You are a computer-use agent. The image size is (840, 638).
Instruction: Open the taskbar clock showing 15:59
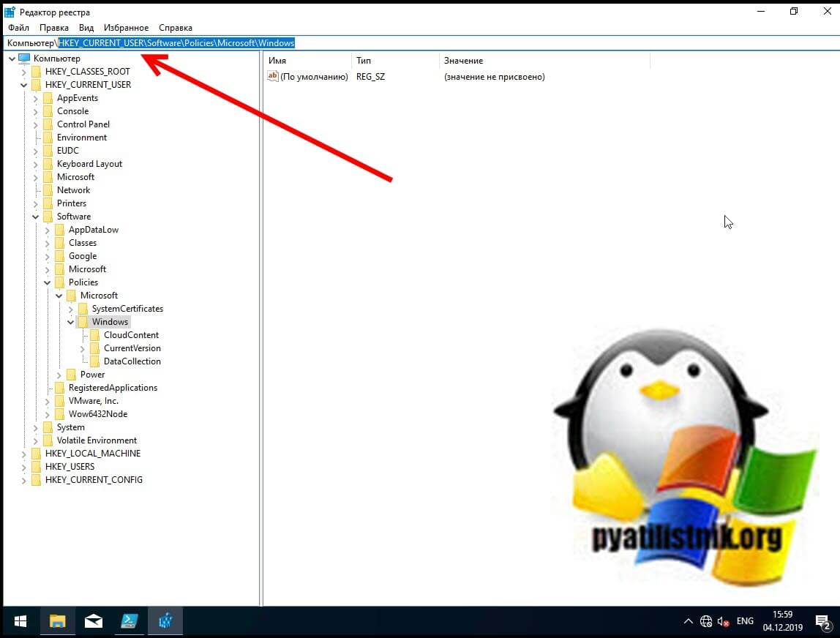783,621
